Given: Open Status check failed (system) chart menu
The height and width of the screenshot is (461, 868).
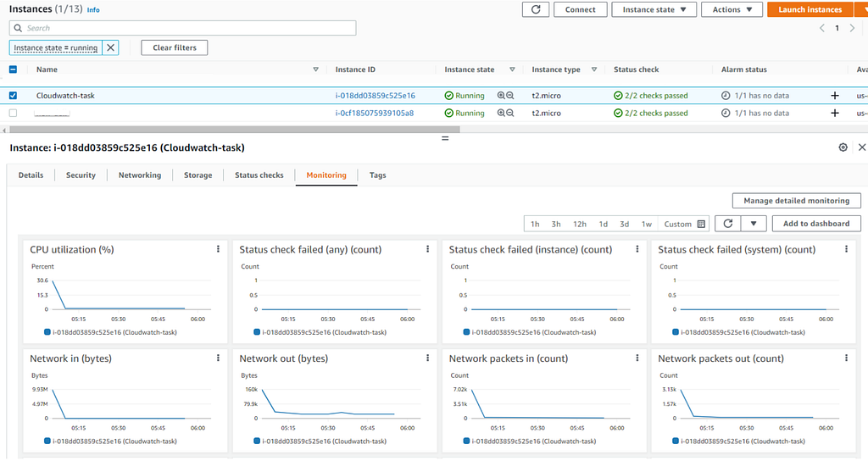Looking at the screenshot, I should [847, 249].
